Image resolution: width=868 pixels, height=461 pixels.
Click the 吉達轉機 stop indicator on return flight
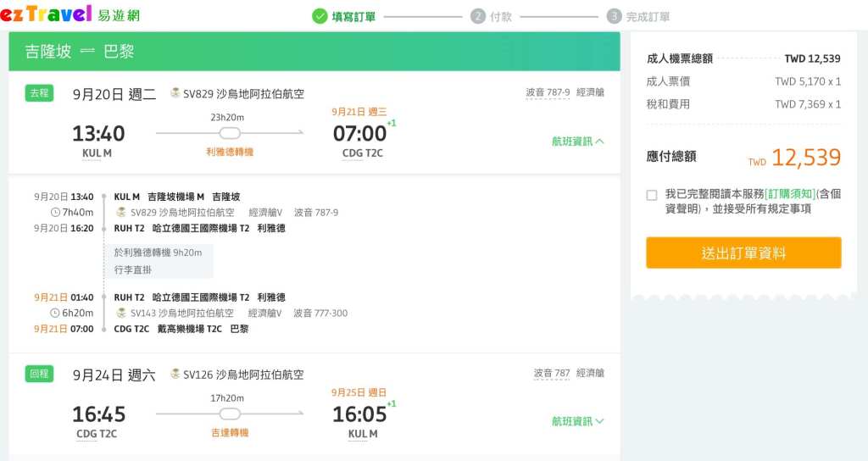click(230, 414)
